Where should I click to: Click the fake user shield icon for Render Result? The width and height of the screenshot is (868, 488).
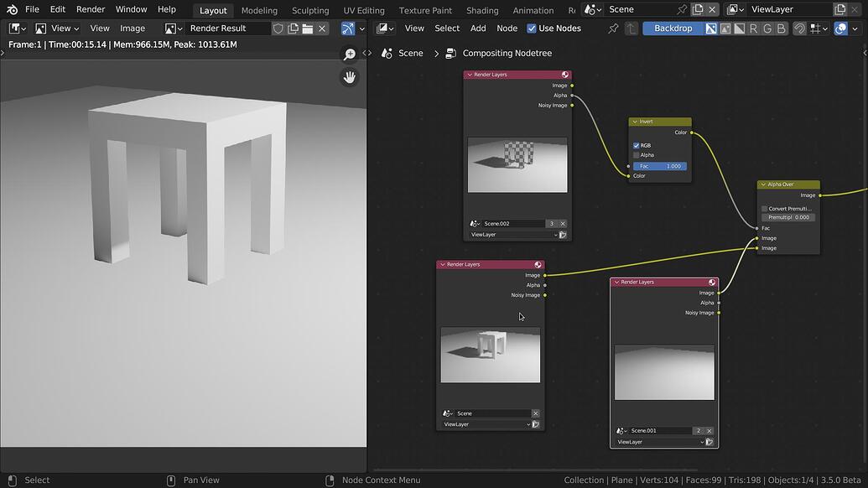pyautogui.click(x=278, y=29)
